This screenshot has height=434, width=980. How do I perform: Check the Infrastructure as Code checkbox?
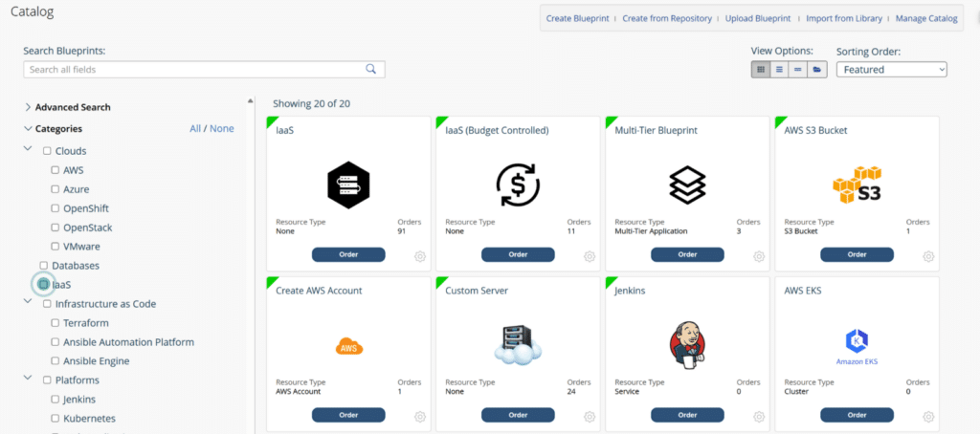click(47, 304)
